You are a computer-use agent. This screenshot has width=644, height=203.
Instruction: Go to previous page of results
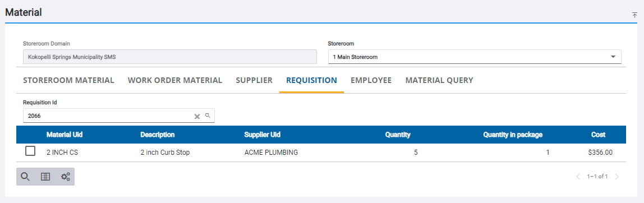click(x=578, y=177)
